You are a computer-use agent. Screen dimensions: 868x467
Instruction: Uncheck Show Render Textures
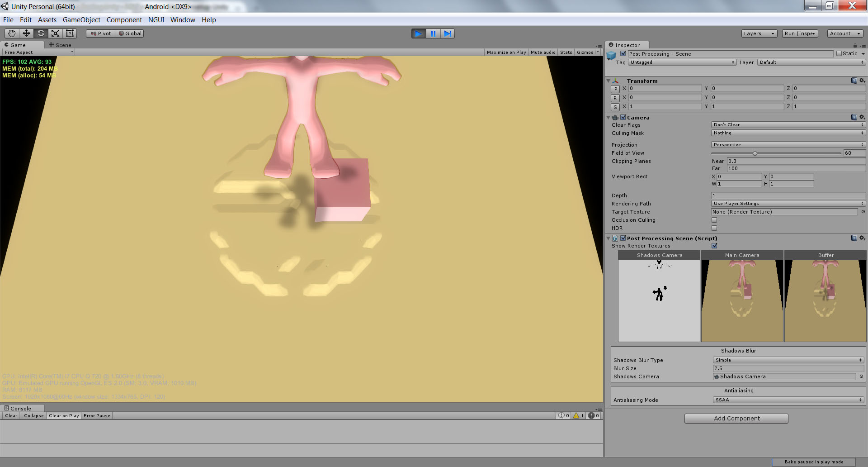point(714,246)
